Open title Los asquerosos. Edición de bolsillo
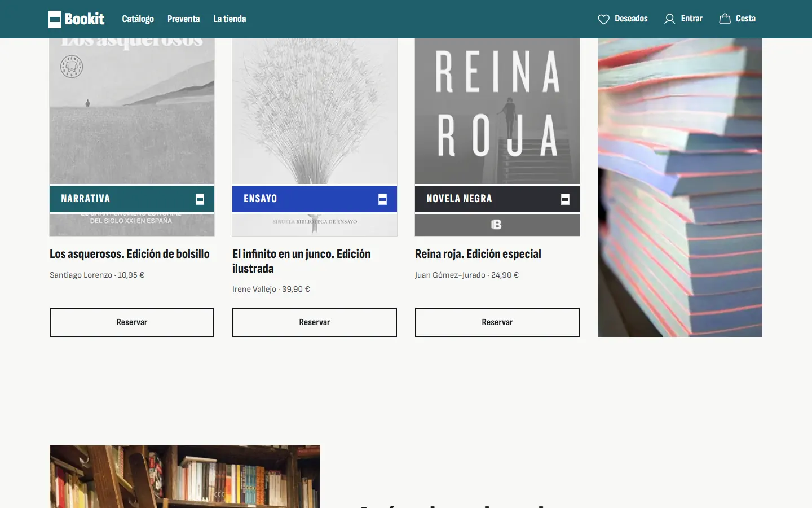The image size is (812, 508). [130, 254]
